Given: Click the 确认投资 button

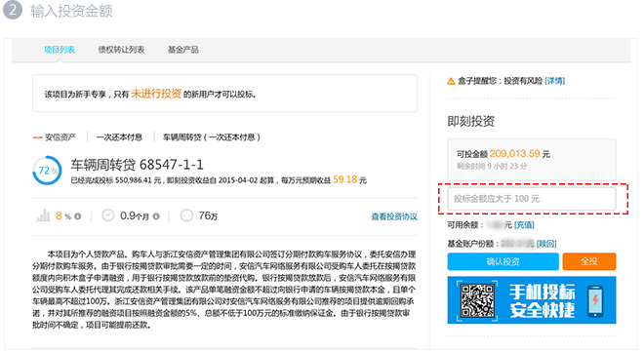Looking at the screenshot, I should [503, 261].
